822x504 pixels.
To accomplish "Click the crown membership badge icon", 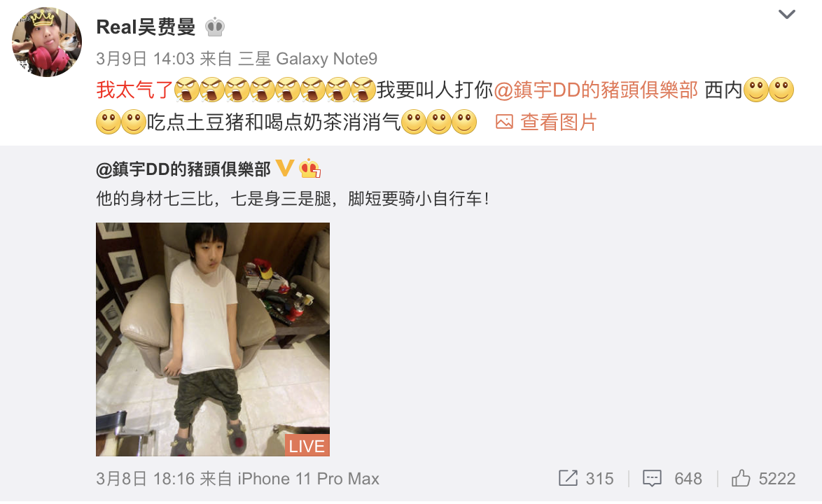I will tap(215, 27).
